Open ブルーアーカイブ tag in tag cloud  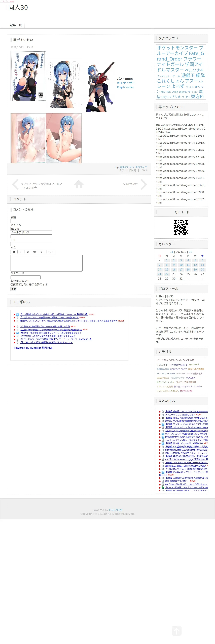click(x=180, y=50)
